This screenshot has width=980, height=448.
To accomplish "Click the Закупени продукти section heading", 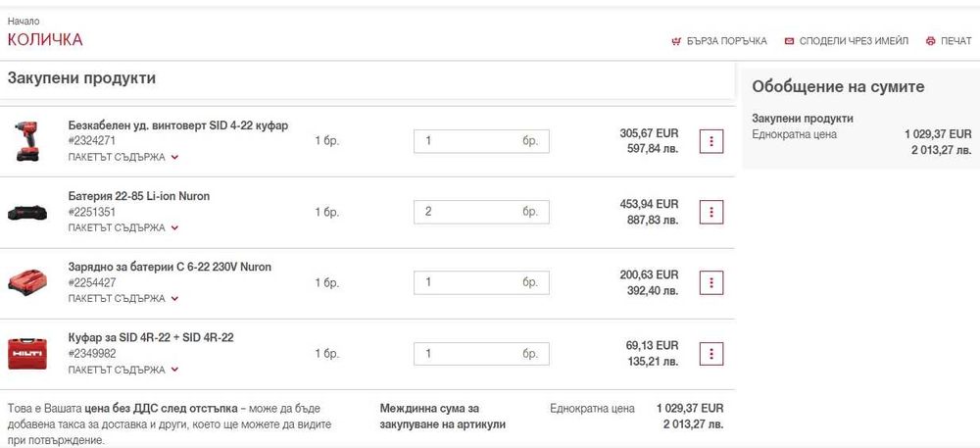I will click(81, 78).
